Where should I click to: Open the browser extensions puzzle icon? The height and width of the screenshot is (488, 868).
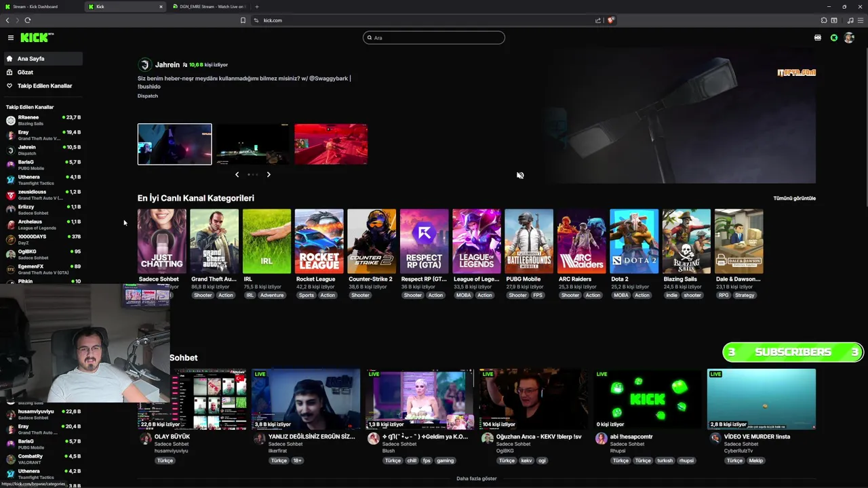[824, 20]
